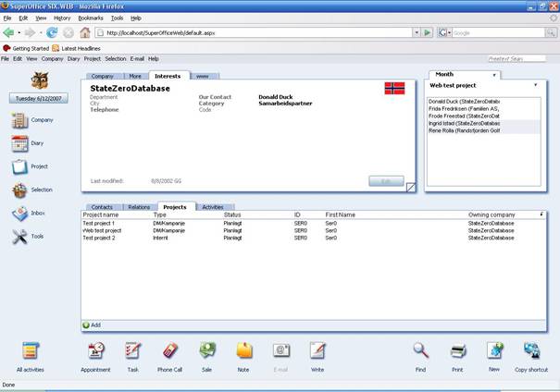Switch to the Activities tab
The image size is (560, 392).
click(x=213, y=207)
